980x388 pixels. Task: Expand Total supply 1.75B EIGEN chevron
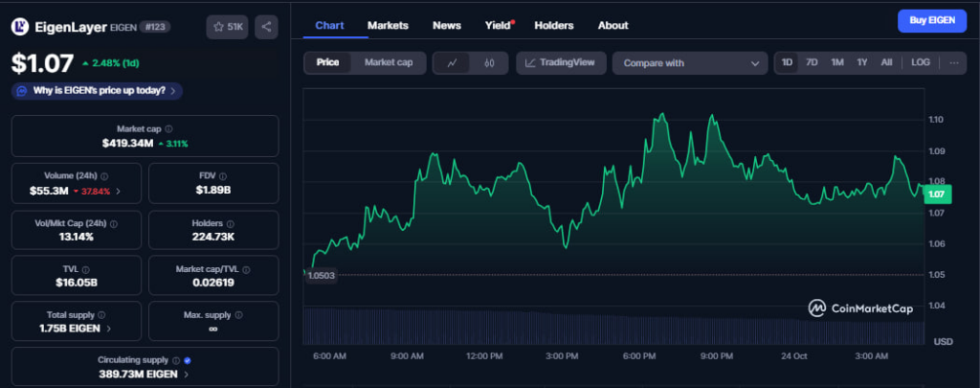coord(109,329)
